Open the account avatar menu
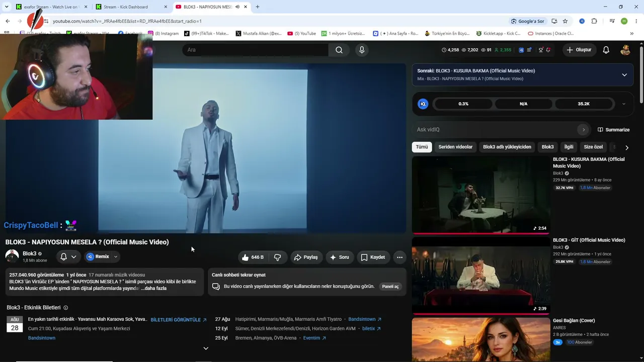This screenshot has width=644, height=362. (x=625, y=50)
